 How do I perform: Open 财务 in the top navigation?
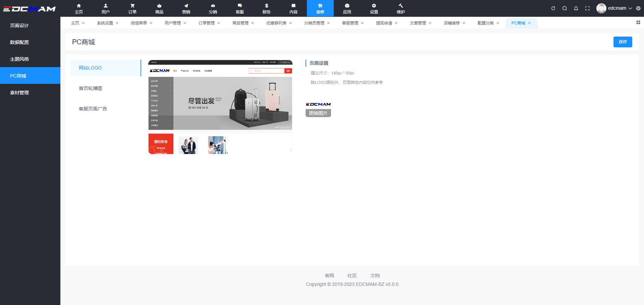pyautogui.click(x=267, y=8)
